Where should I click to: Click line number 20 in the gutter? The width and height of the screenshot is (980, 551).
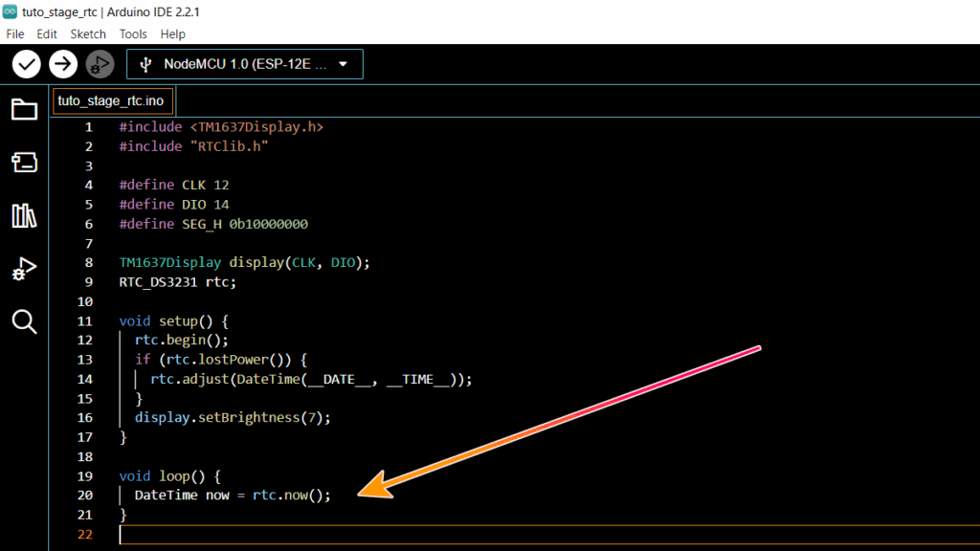pyautogui.click(x=84, y=495)
